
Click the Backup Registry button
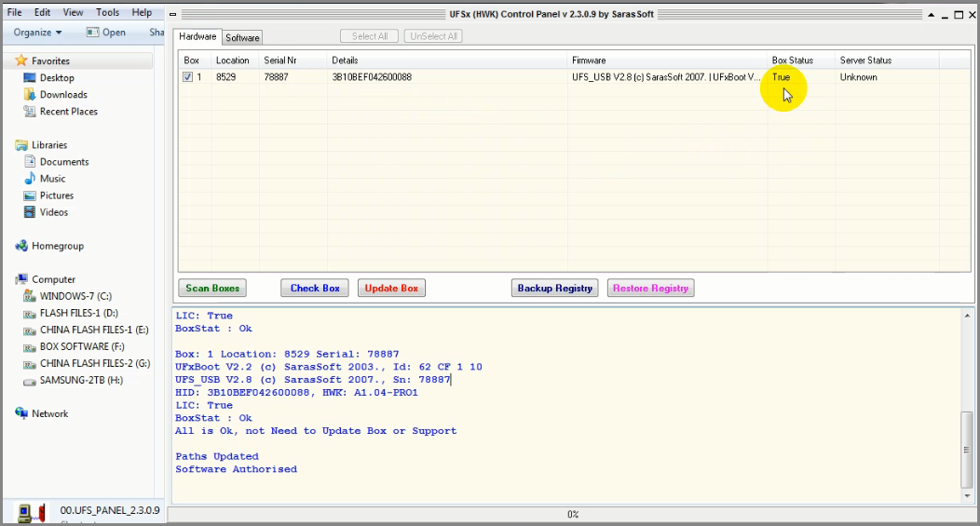555,288
